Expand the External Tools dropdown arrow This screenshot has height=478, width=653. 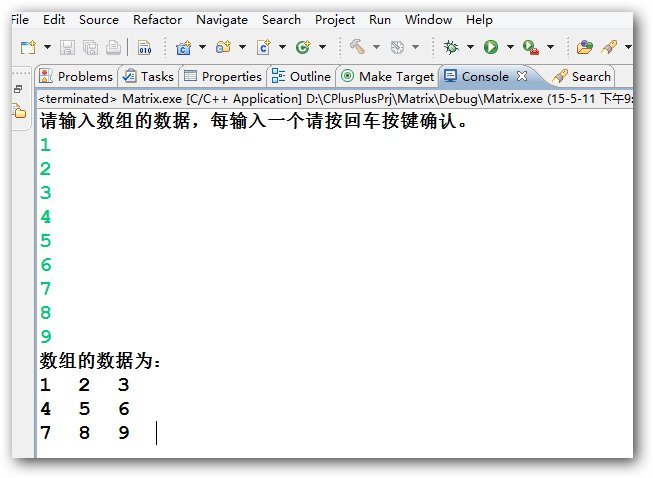[551, 47]
